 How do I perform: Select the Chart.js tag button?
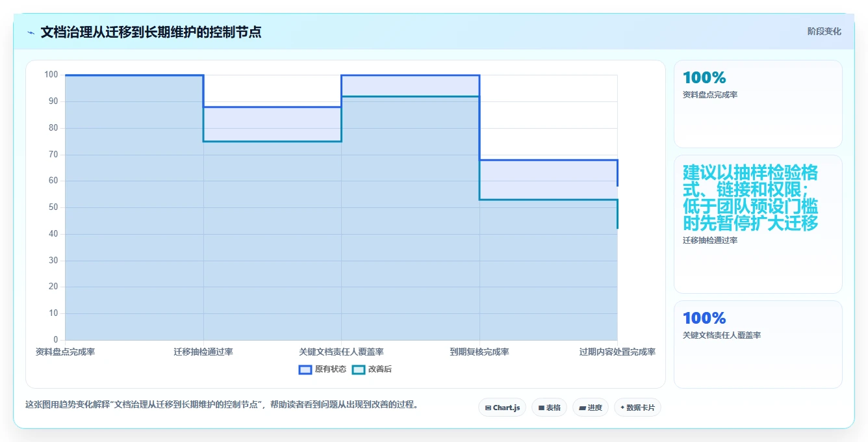502,408
